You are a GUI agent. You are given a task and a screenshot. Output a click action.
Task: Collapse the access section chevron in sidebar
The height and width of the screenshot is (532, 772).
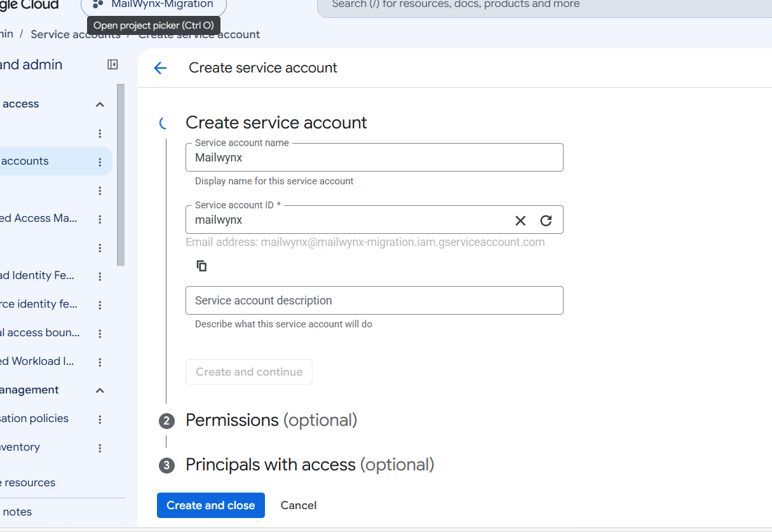point(100,104)
